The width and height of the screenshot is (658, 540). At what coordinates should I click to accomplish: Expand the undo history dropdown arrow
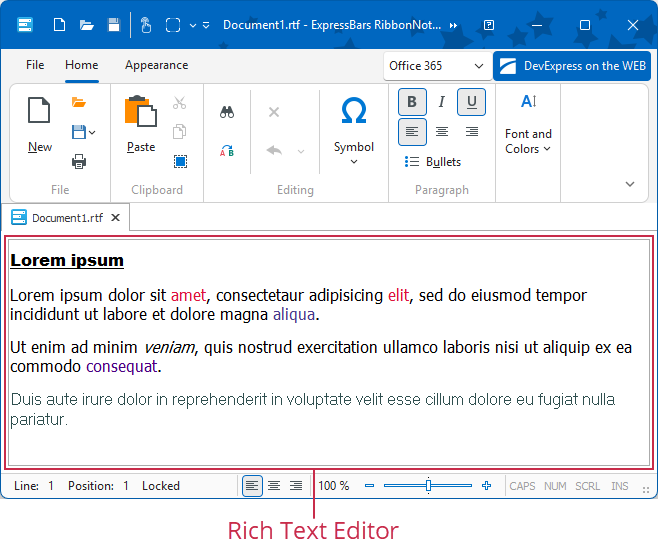click(301, 151)
